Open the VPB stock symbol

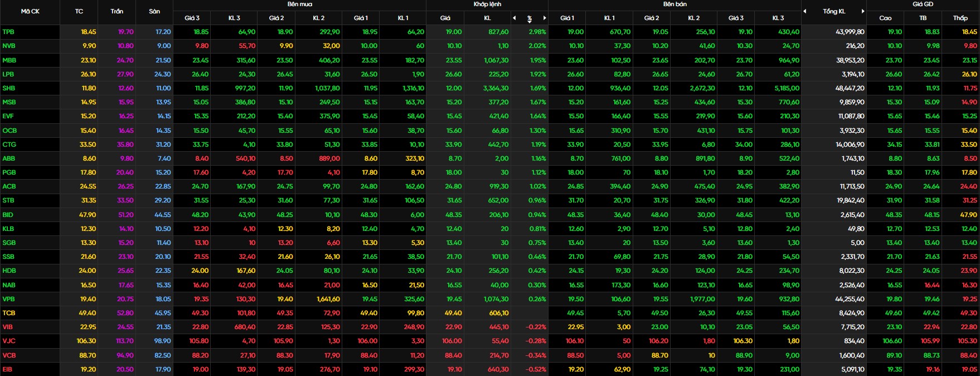pos(8,299)
